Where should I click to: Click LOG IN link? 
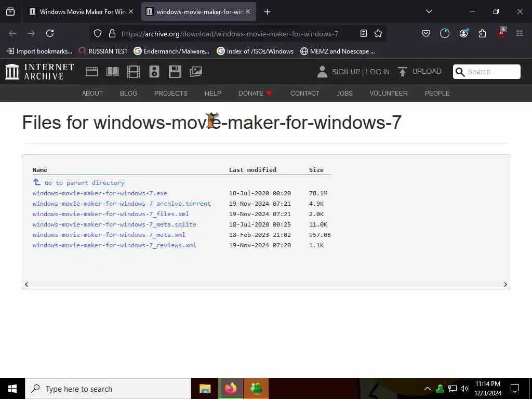click(x=378, y=72)
